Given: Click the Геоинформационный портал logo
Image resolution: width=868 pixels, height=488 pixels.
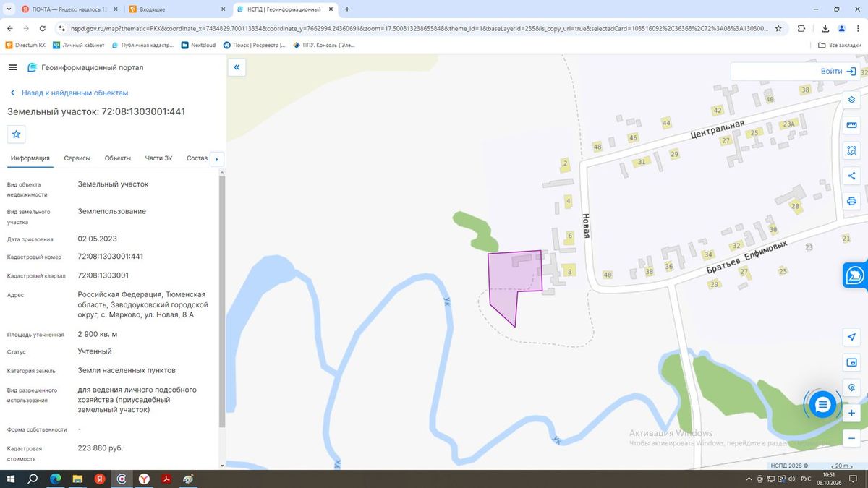Looking at the screenshot, I should point(85,68).
